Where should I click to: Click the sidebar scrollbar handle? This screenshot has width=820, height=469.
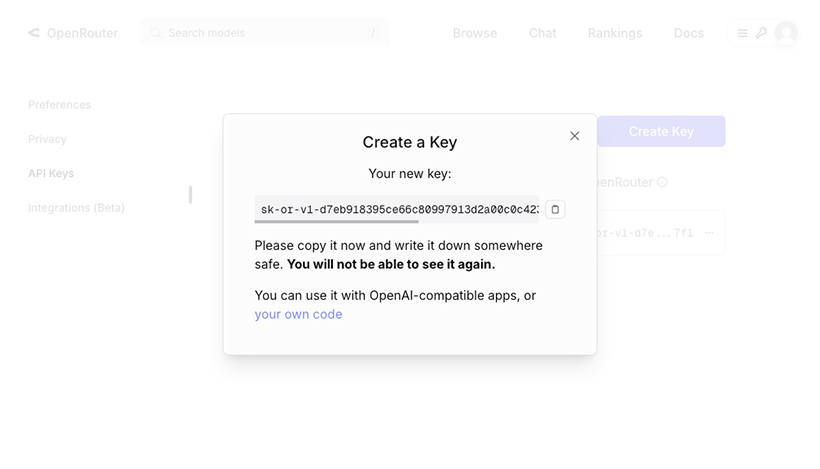(190, 195)
